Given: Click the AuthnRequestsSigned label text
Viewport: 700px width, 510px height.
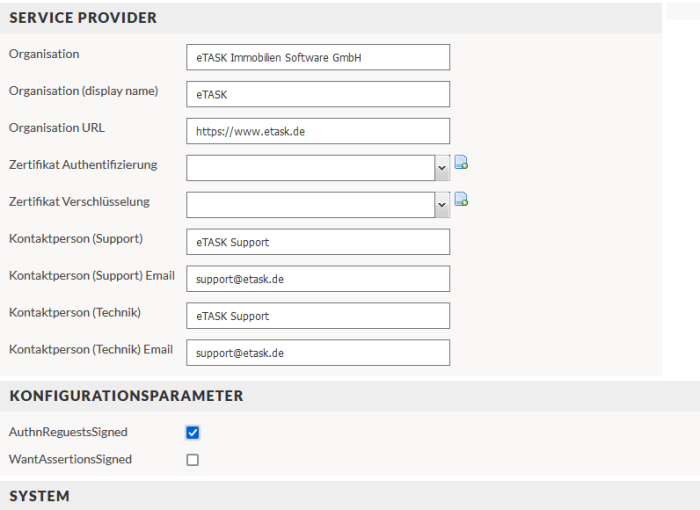Looking at the screenshot, I should click(68, 432).
